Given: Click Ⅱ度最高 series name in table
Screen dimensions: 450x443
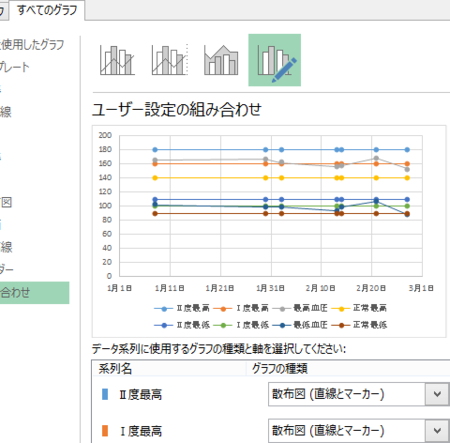Looking at the screenshot, I should pyautogui.click(x=140, y=395).
